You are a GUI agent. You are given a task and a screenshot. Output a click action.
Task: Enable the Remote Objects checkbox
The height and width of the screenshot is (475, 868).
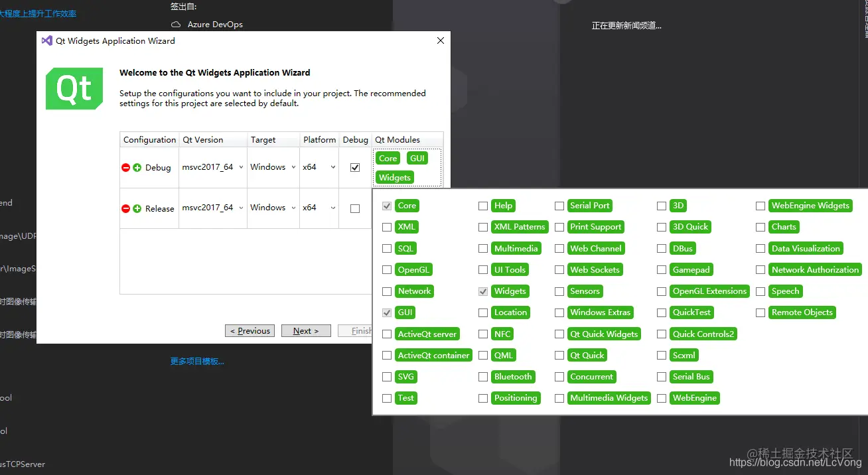[760, 312]
